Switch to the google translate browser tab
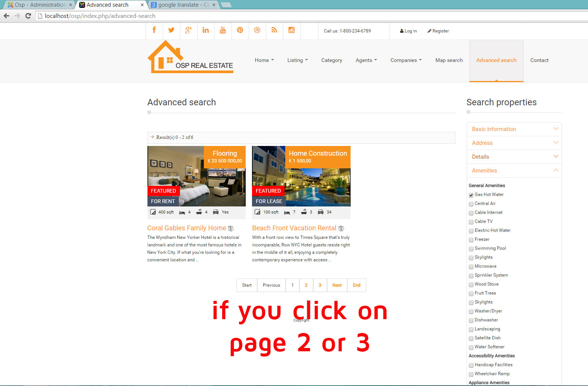Image resolution: width=588 pixels, height=386 pixels. coord(181,5)
